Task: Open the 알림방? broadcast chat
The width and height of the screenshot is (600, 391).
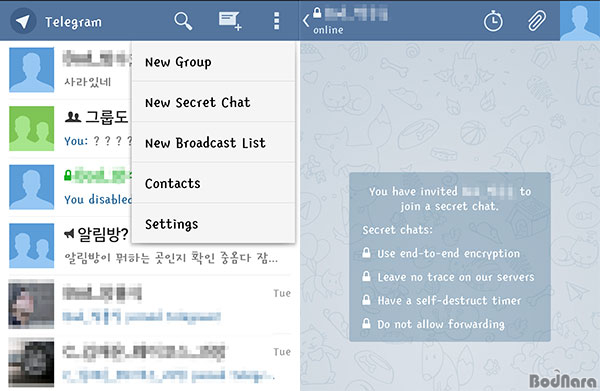Action: click(x=149, y=246)
